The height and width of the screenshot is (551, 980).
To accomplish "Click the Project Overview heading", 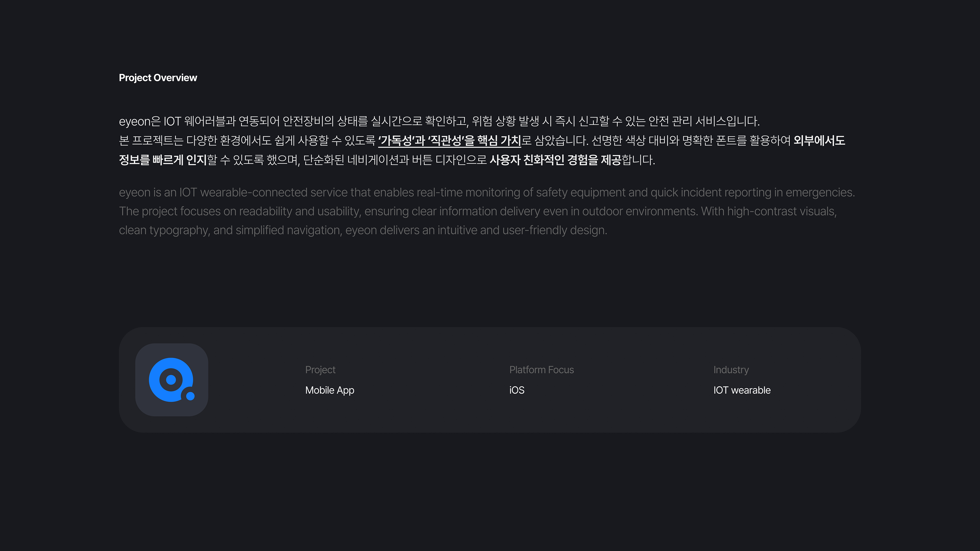I will pos(158,78).
